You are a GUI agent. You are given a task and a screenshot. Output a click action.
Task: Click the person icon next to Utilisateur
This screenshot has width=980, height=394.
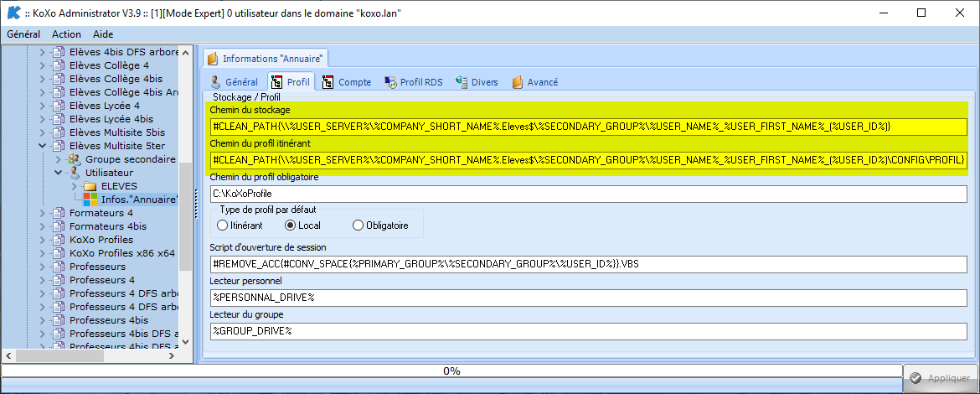point(75,172)
